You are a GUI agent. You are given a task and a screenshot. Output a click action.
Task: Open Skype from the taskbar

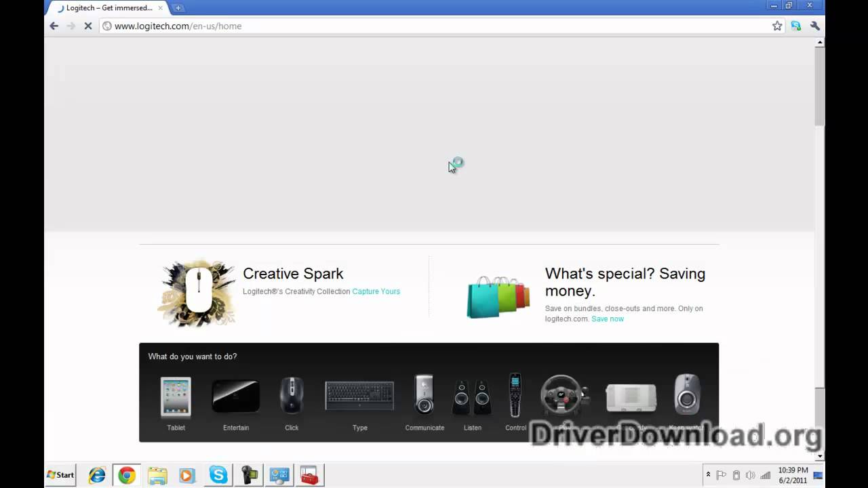(218, 476)
